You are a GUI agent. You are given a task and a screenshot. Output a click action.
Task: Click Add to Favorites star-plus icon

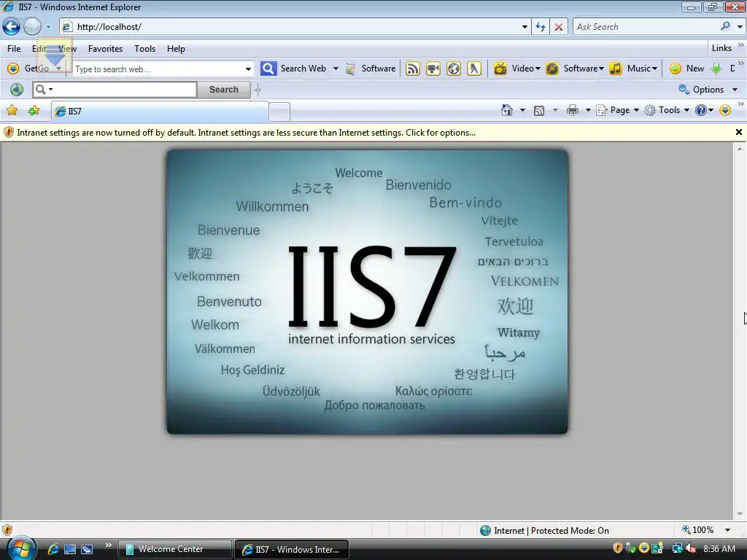(x=34, y=111)
